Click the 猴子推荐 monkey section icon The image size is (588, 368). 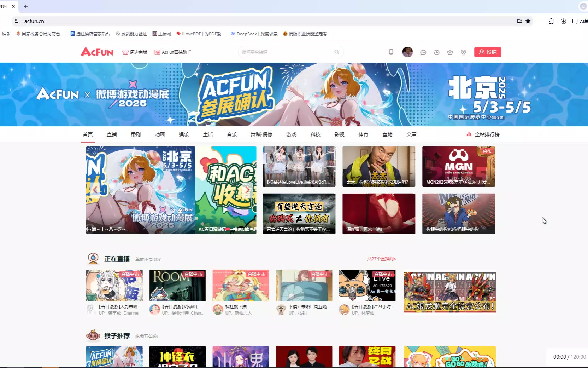[x=93, y=335]
